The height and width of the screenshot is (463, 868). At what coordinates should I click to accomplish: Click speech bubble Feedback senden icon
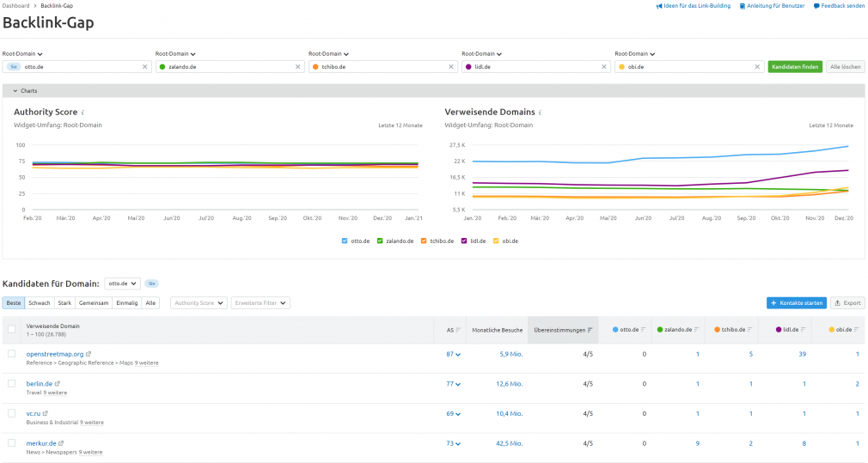(x=816, y=6)
